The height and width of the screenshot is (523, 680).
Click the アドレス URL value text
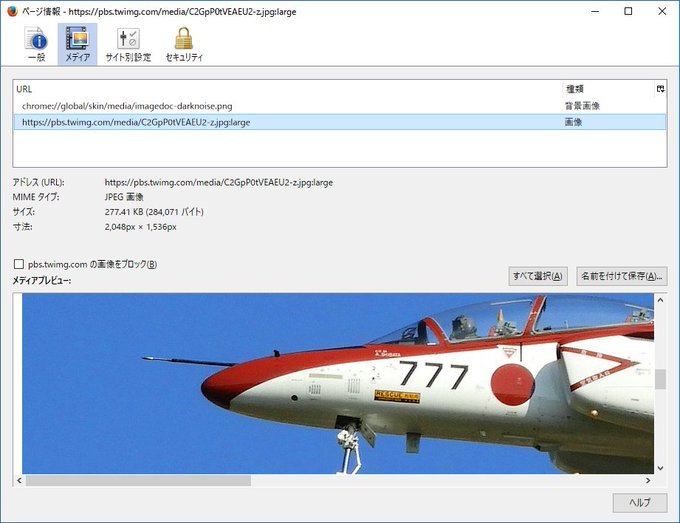[x=219, y=183]
